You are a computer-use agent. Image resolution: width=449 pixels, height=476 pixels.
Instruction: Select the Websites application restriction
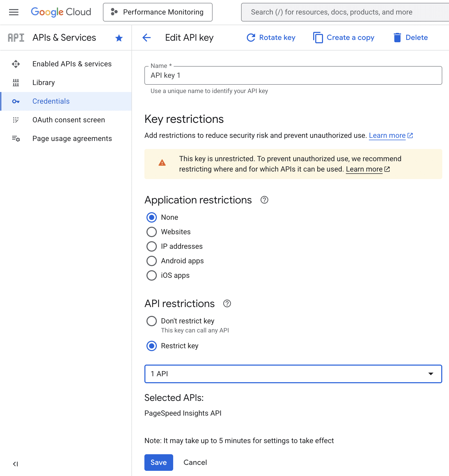pos(152,232)
